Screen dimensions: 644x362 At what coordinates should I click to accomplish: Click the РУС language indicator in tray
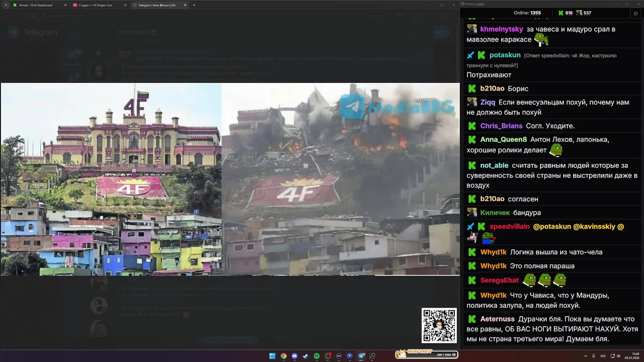tap(603, 356)
